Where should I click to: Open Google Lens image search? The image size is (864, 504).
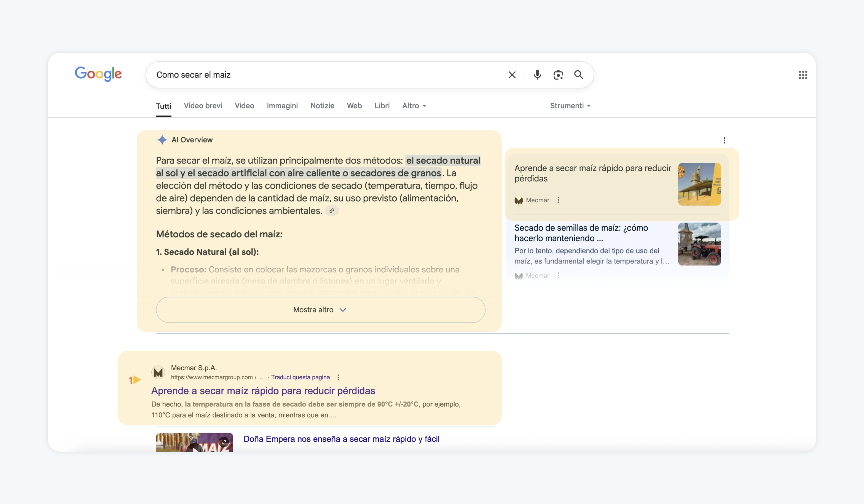point(558,75)
